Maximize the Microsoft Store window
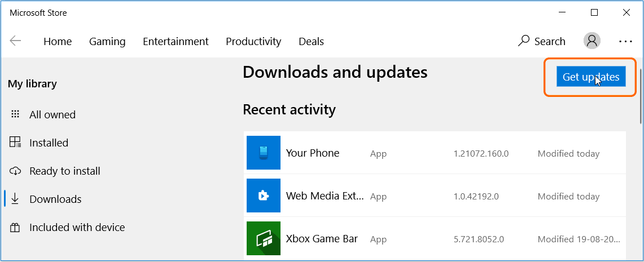 [x=594, y=13]
